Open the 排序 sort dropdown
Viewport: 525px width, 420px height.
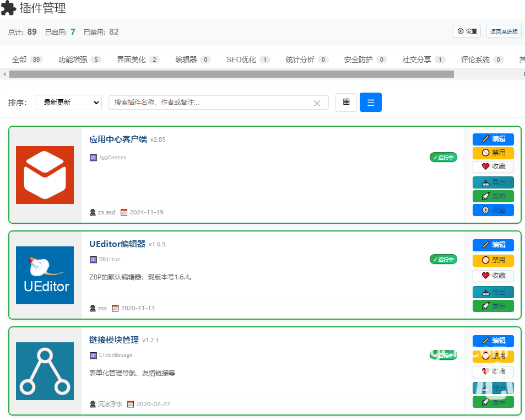[69, 103]
